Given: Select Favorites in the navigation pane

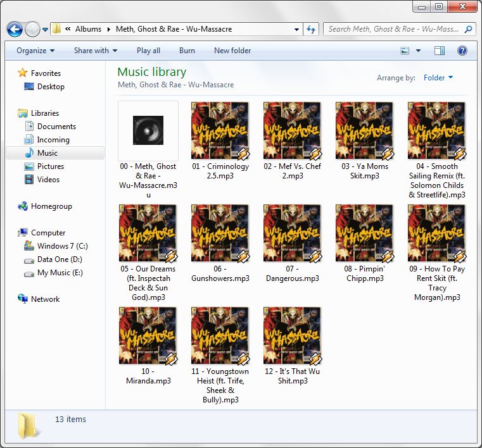Looking at the screenshot, I should click(x=46, y=73).
